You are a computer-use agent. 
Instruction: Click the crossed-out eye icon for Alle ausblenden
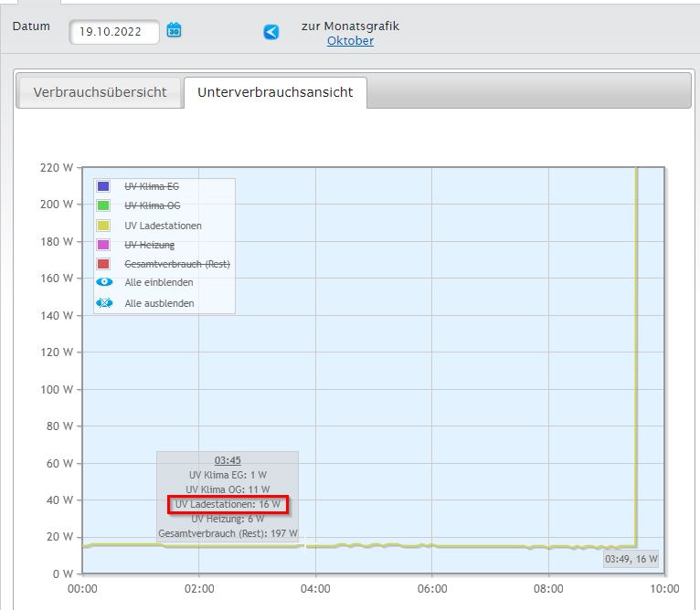(x=104, y=303)
